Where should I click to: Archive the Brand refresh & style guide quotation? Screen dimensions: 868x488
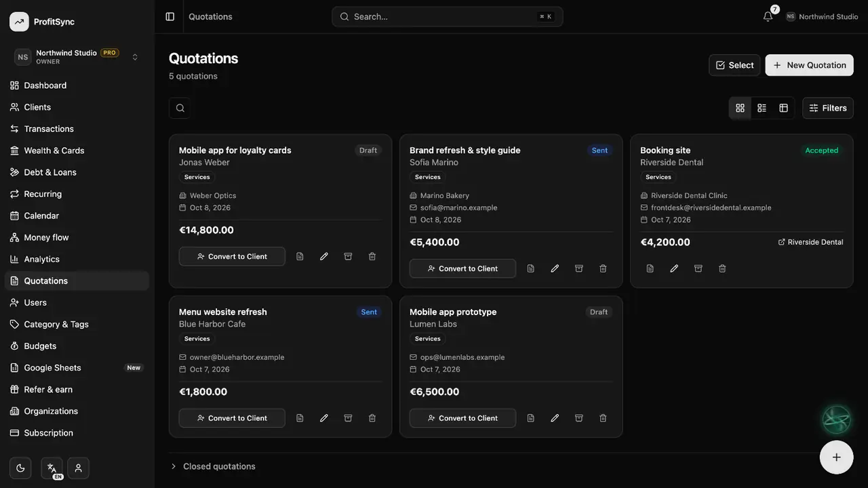point(579,268)
